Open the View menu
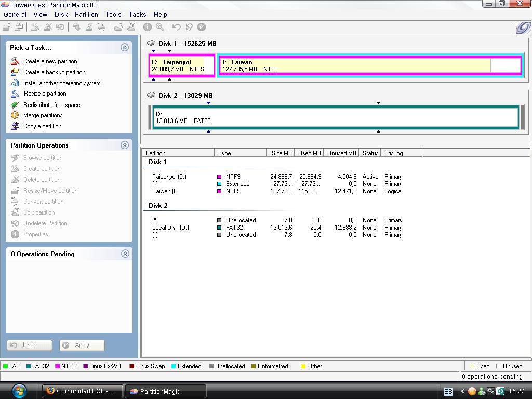Image resolution: width=532 pixels, height=399 pixels. 41,14
